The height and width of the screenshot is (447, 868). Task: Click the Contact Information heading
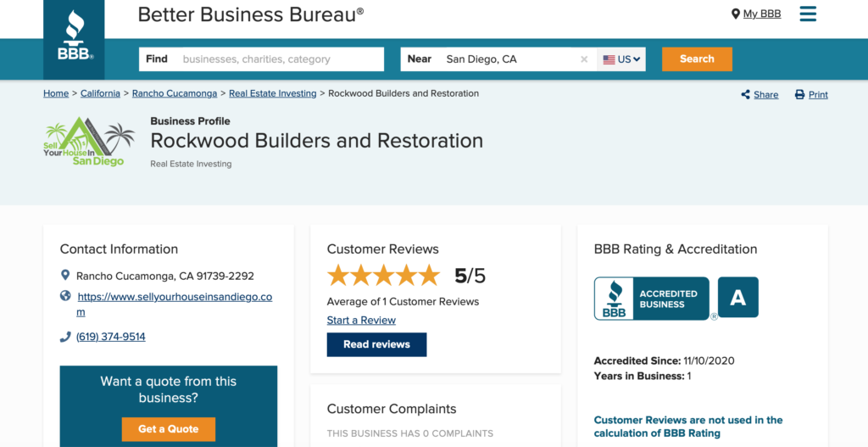(x=119, y=249)
